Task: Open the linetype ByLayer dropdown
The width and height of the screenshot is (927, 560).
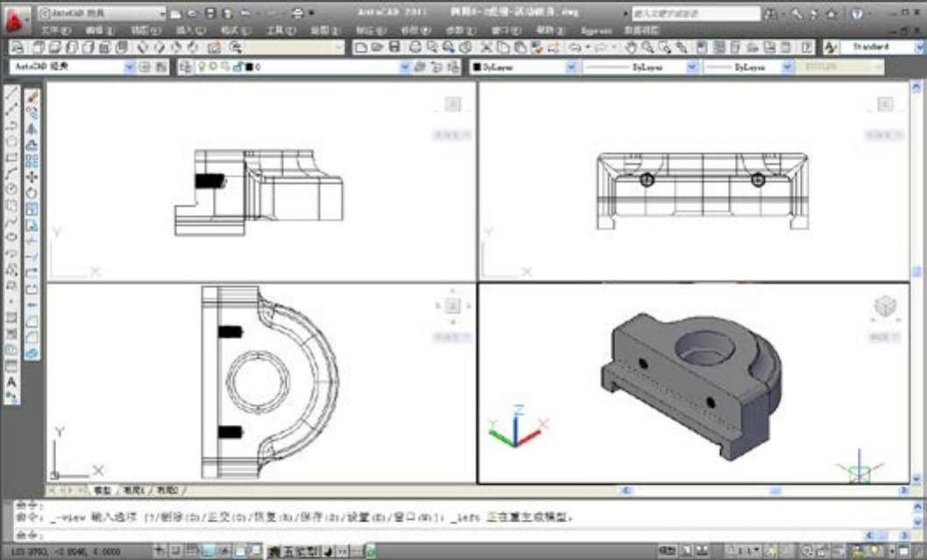Action: [x=692, y=67]
